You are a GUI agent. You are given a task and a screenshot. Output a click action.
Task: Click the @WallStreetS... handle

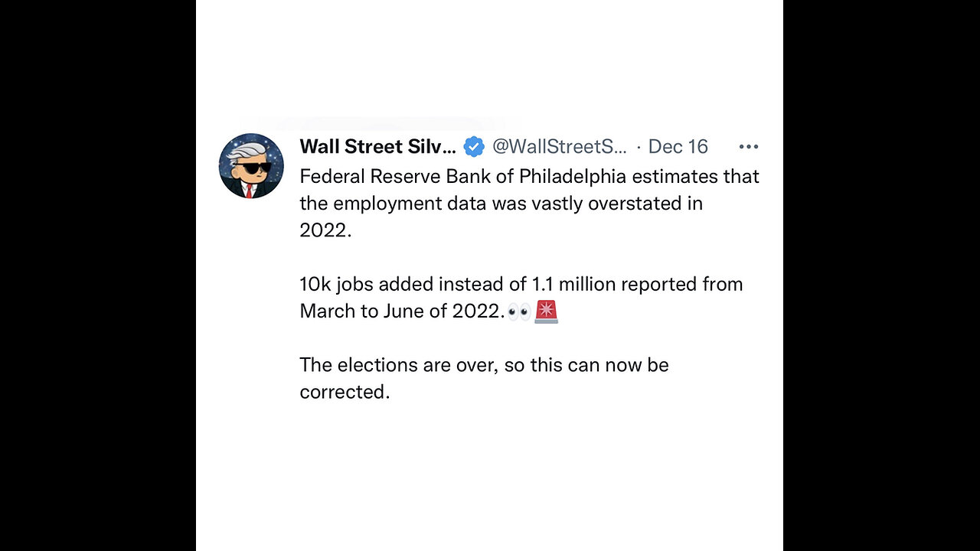[559, 146]
